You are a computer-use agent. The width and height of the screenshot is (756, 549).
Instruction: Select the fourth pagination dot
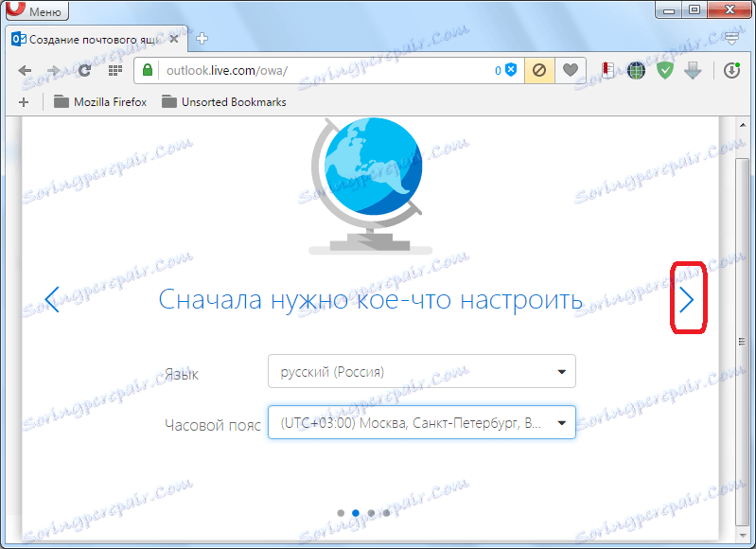(386, 513)
